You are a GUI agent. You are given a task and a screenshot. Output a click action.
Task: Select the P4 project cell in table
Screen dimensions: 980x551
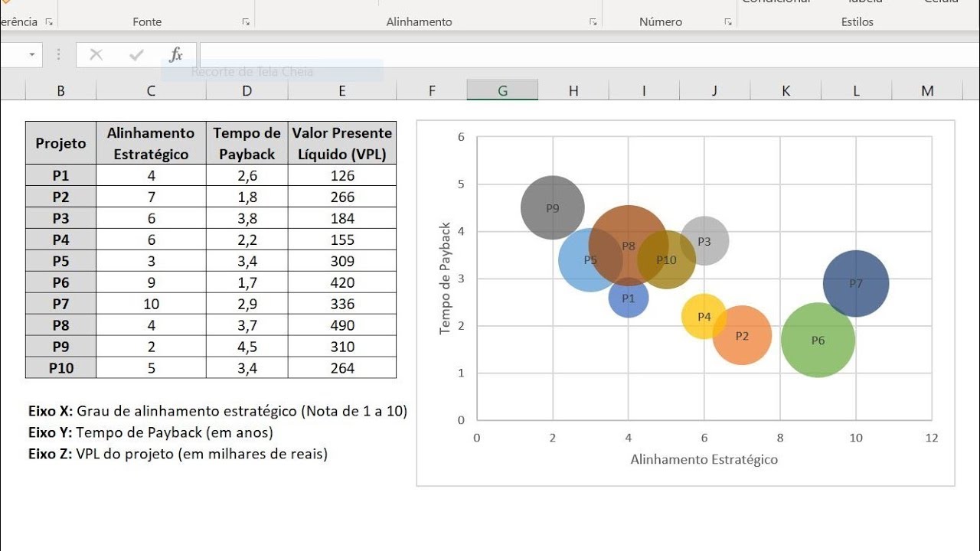60,240
